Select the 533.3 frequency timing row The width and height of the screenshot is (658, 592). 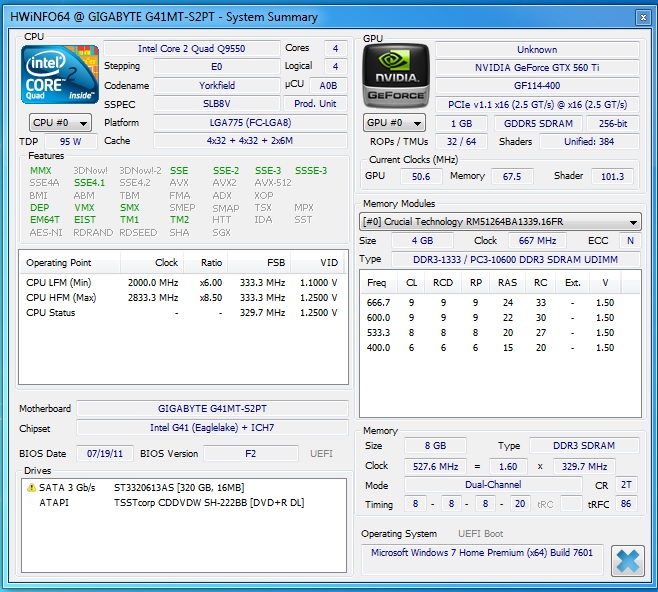(x=499, y=333)
